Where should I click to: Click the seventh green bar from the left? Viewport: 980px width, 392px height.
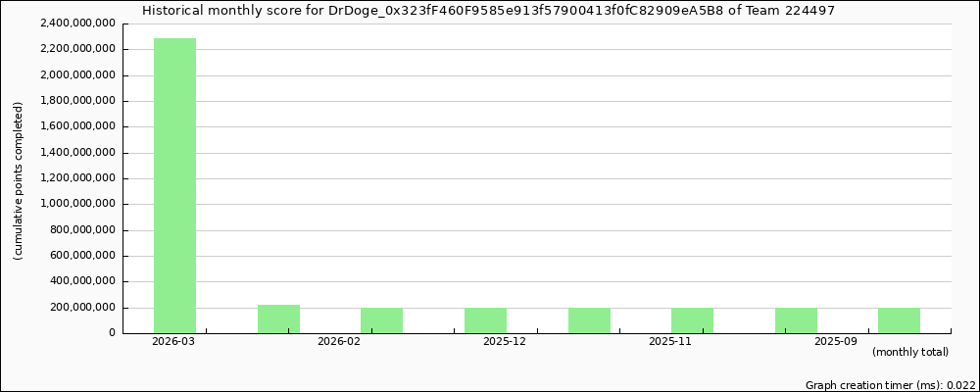click(x=796, y=320)
